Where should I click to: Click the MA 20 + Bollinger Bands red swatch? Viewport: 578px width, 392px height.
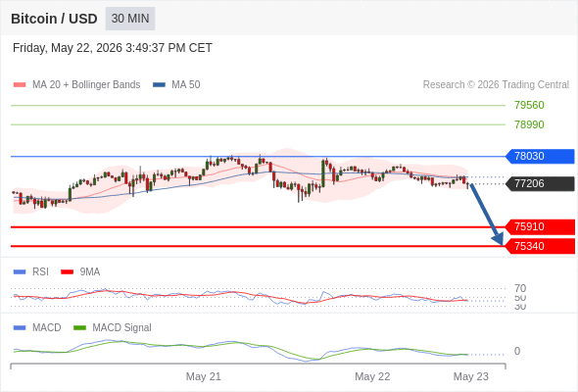[20, 85]
